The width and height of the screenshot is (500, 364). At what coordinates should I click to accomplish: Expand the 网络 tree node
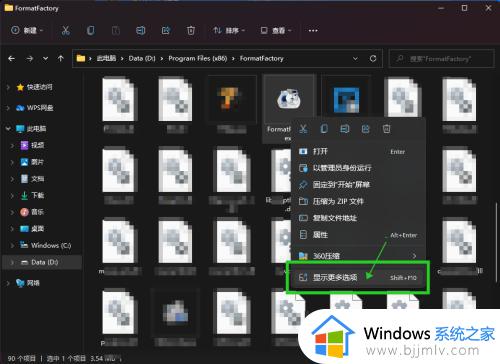tap(8, 283)
